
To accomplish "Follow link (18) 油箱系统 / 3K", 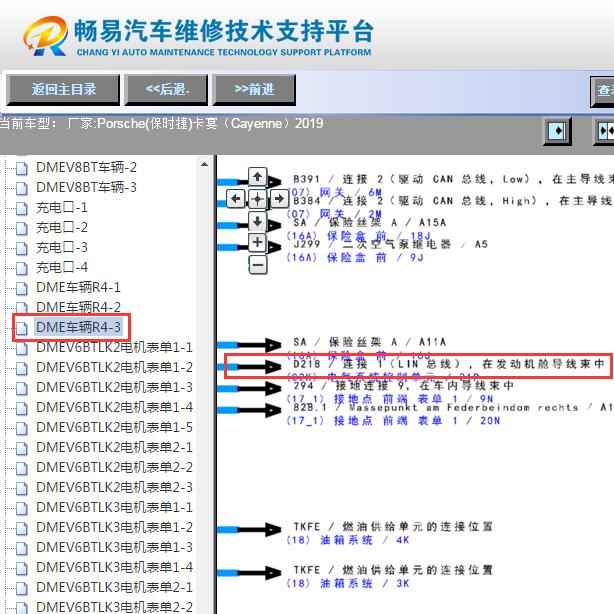I will pyautogui.click(x=348, y=584).
